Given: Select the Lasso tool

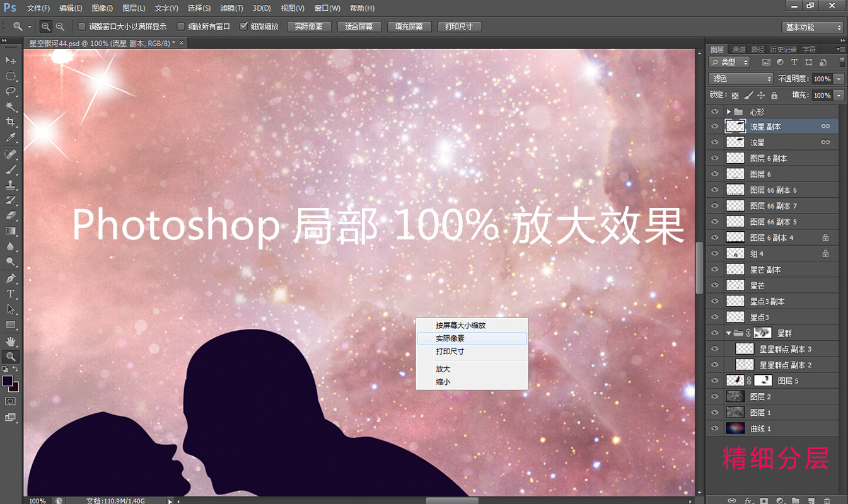Looking at the screenshot, I should (11, 91).
